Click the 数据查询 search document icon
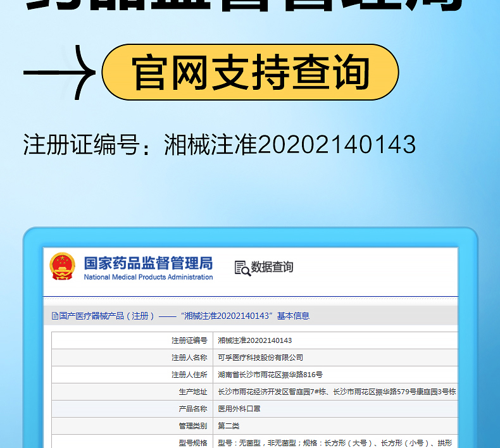 (242, 268)
